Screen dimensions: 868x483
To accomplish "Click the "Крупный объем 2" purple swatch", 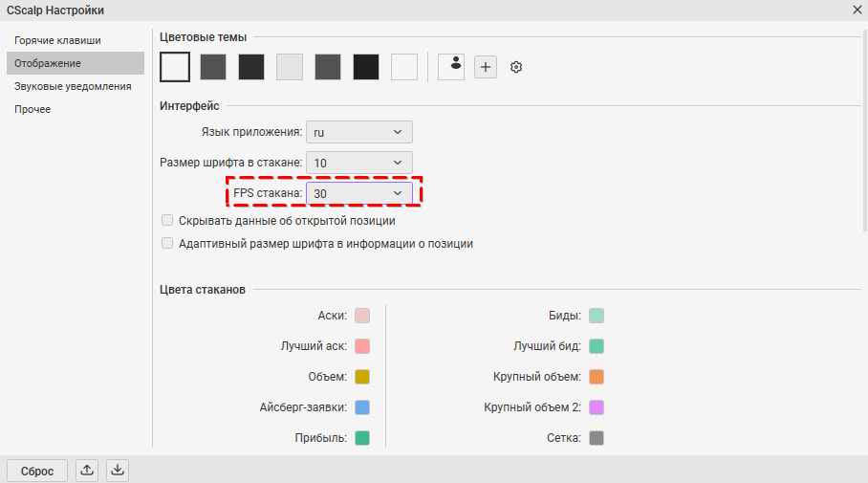I will tap(597, 407).
